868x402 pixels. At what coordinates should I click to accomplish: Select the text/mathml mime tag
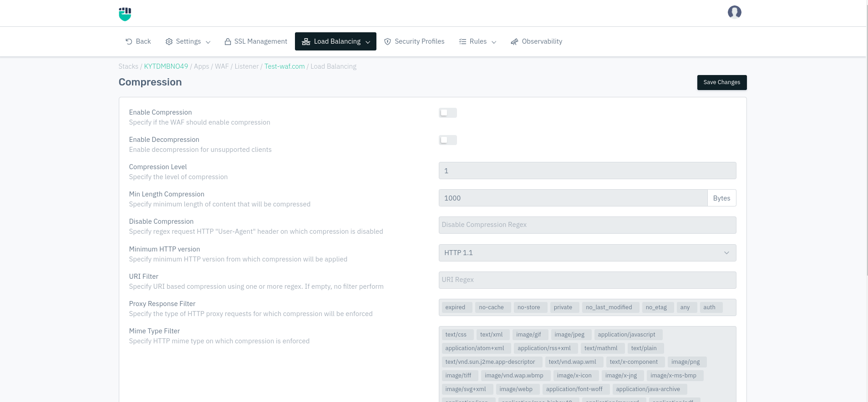pos(603,348)
